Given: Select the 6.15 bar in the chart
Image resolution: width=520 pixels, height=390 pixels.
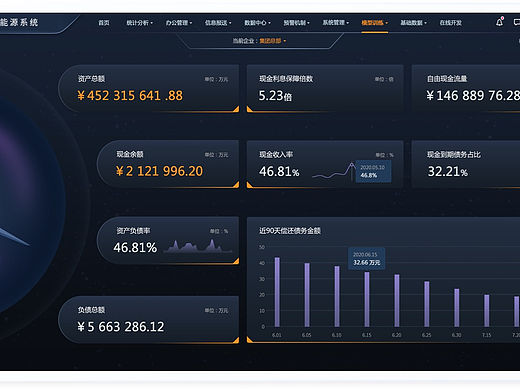Looking at the screenshot, I should point(367,299).
